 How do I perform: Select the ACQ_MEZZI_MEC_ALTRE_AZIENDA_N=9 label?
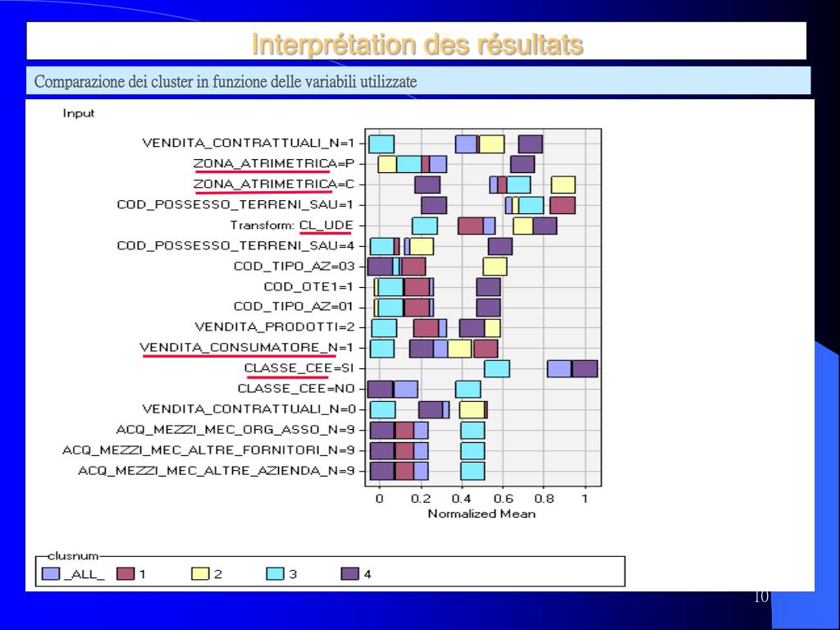[217, 471]
